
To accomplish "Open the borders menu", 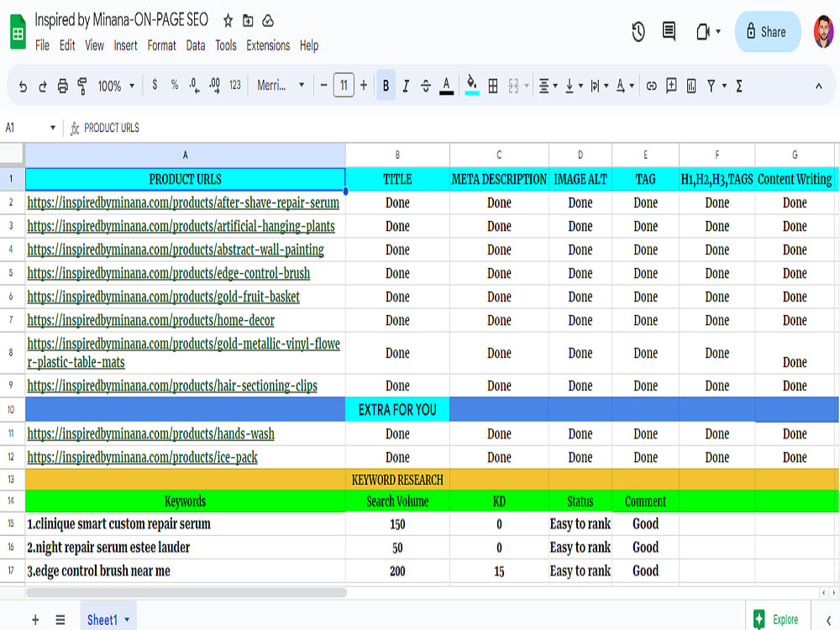I will pyautogui.click(x=493, y=86).
